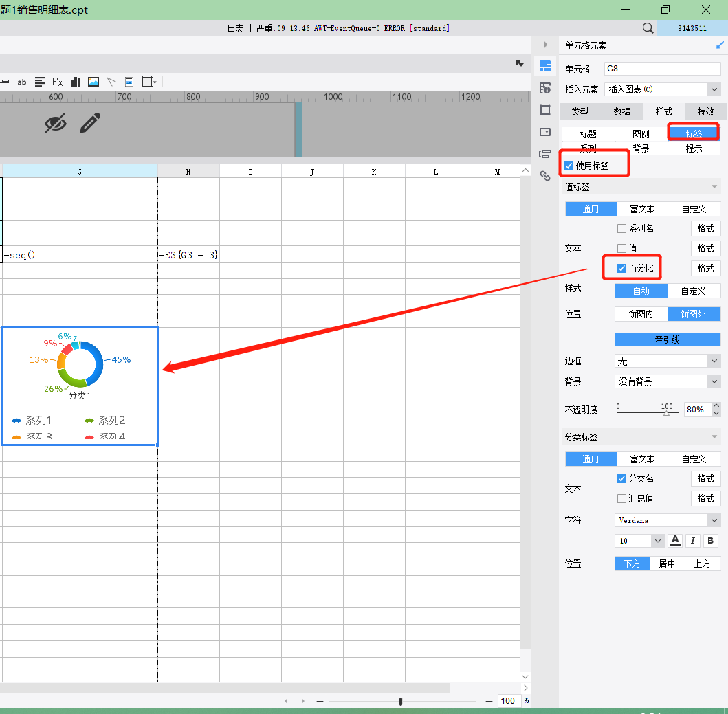Screen dimensions: 728x714
Task: Collapse the 分类标签 section
Action: (x=714, y=437)
